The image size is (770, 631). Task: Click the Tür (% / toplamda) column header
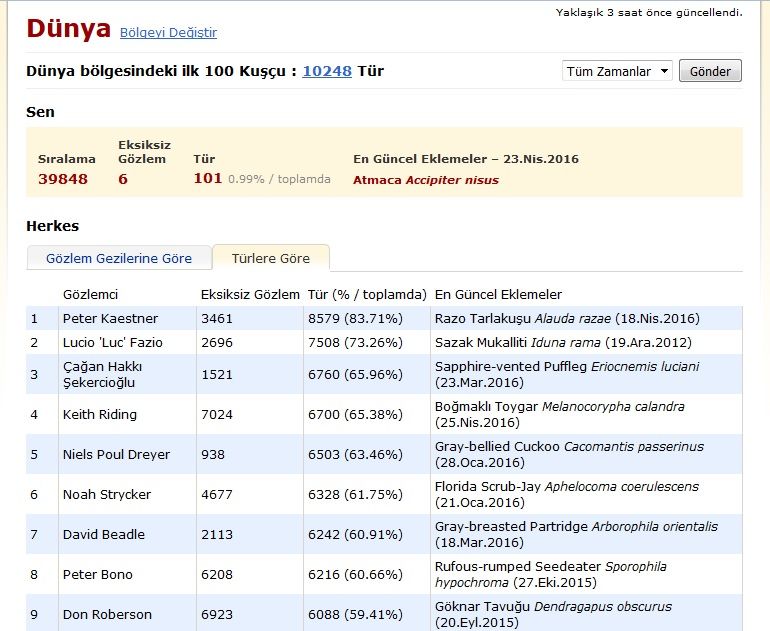[x=367, y=295]
